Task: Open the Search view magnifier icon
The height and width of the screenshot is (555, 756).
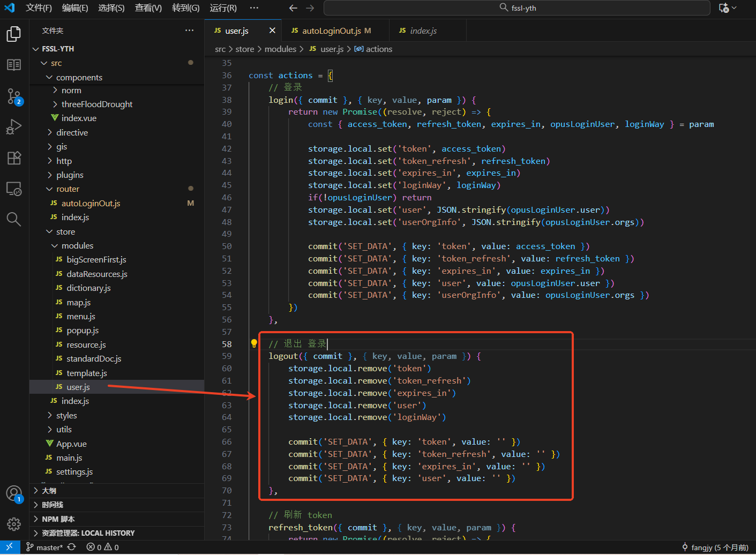Action: [x=14, y=219]
